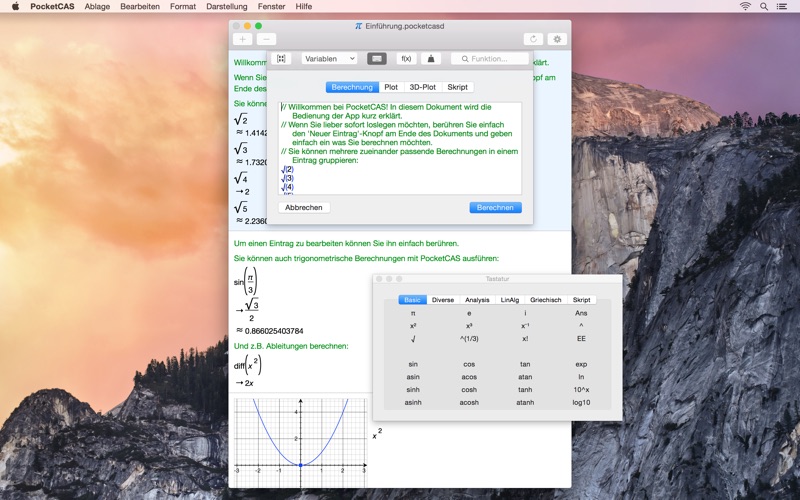The image size is (800, 500).
Task: Click the EE exponent key
Action: coord(581,339)
